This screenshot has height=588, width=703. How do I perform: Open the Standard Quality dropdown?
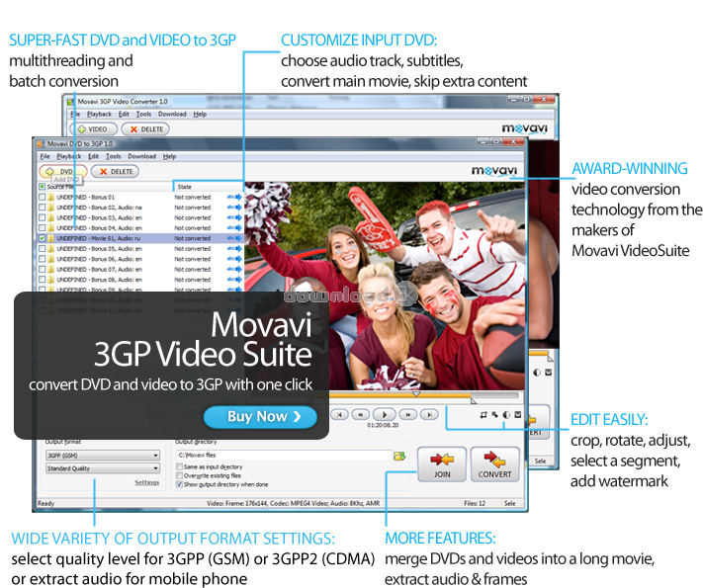pyautogui.click(x=103, y=468)
